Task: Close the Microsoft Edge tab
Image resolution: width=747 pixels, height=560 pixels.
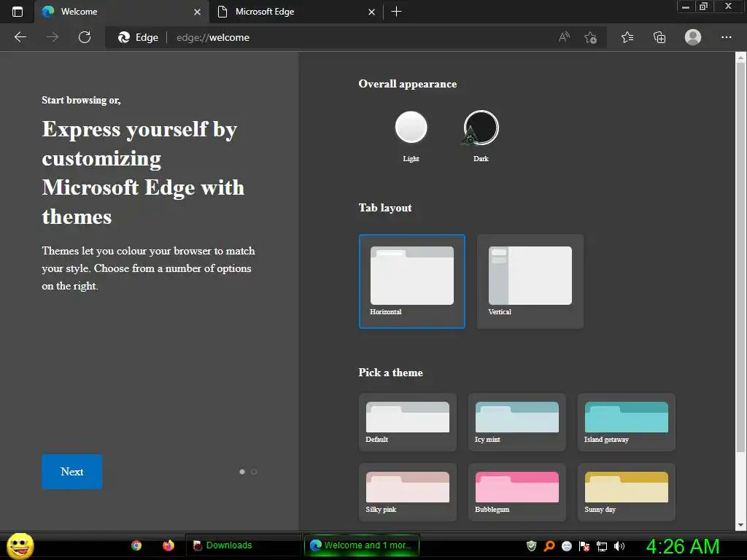Action: tap(371, 12)
